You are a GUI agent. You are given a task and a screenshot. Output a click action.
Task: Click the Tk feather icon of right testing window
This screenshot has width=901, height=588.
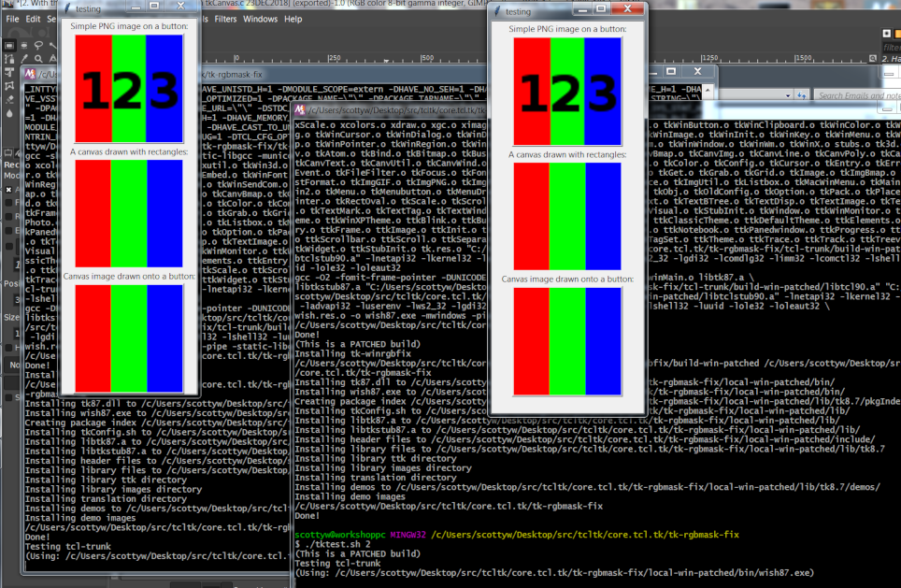(x=497, y=11)
